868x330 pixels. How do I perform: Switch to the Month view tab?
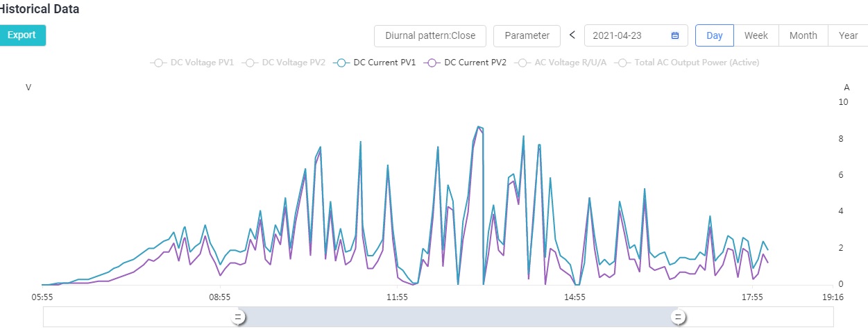[803, 35]
